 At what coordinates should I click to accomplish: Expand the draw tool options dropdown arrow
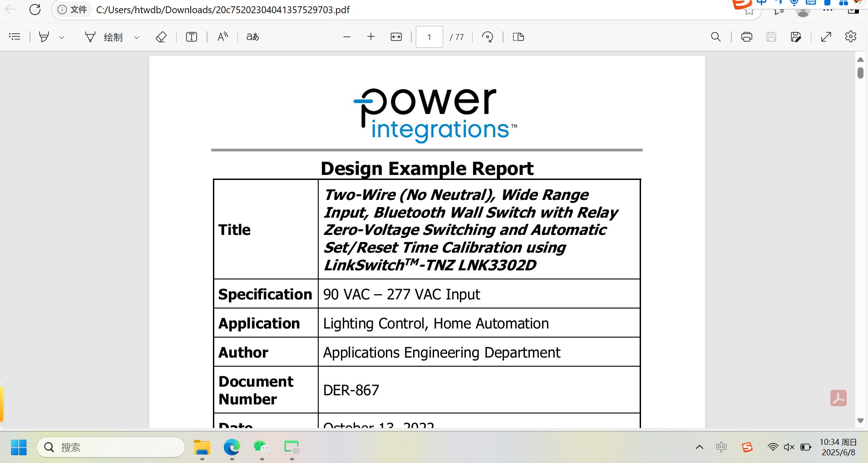(136, 37)
